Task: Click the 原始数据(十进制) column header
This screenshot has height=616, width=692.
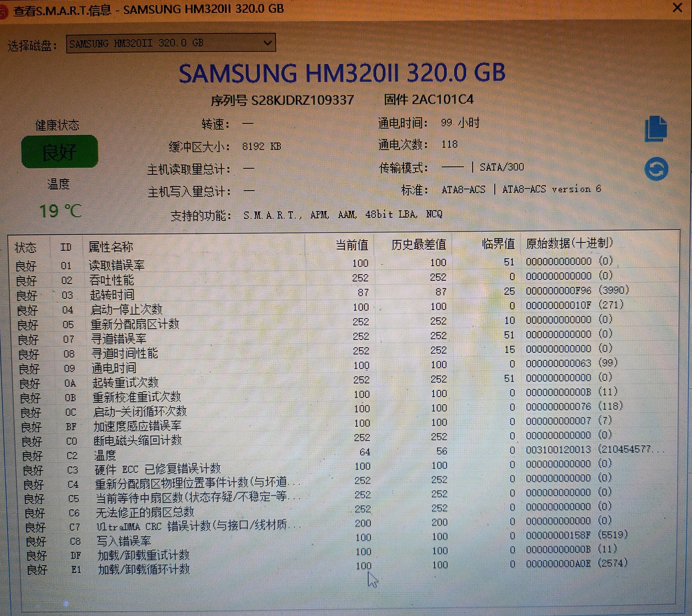Action: [x=570, y=243]
